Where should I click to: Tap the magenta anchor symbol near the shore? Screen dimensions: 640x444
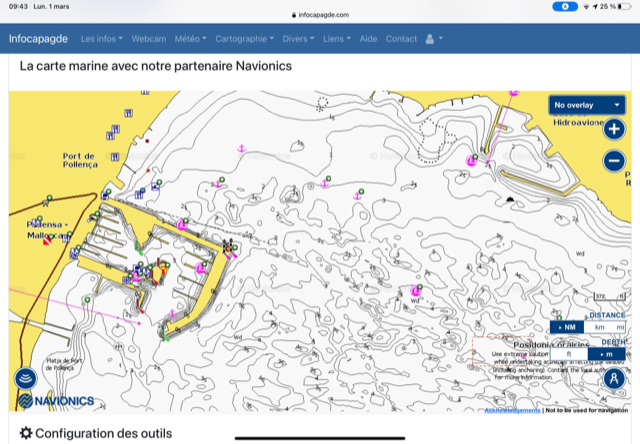pos(240,148)
